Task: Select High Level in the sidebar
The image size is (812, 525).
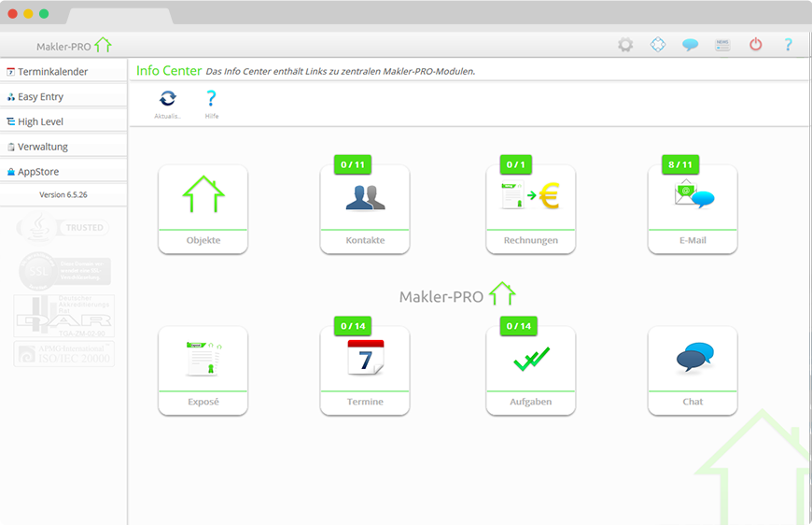Action: 63,121
